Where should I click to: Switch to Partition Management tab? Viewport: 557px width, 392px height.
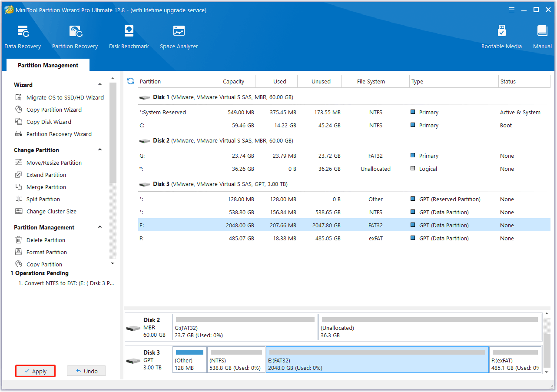(48, 65)
